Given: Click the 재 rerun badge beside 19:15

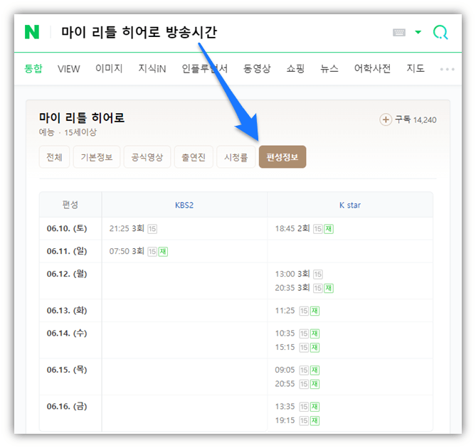Looking at the screenshot, I should pos(314,421).
